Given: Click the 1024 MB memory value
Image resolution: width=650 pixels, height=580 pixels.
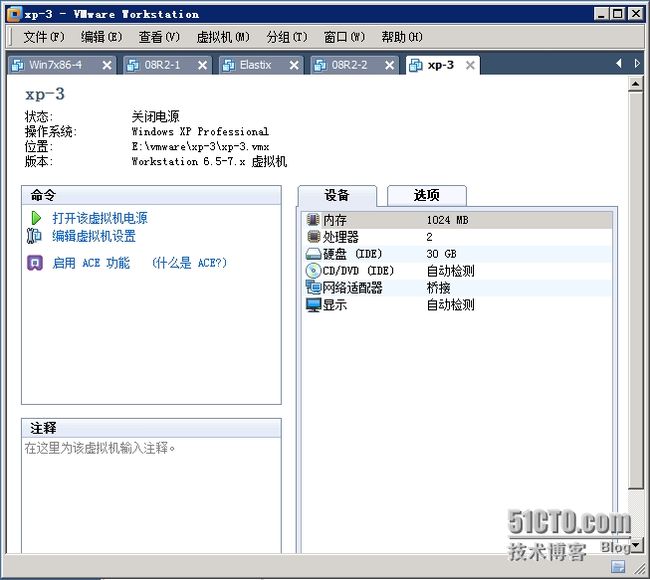Looking at the screenshot, I should tap(447, 220).
